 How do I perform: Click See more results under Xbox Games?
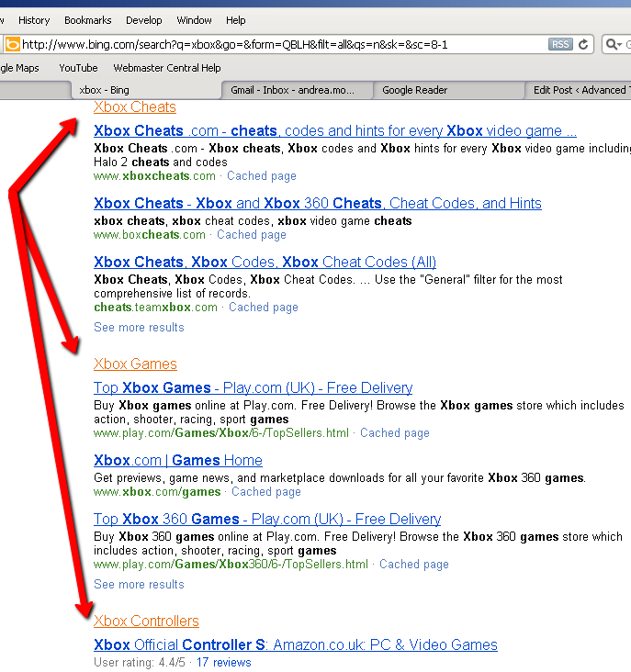139,585
